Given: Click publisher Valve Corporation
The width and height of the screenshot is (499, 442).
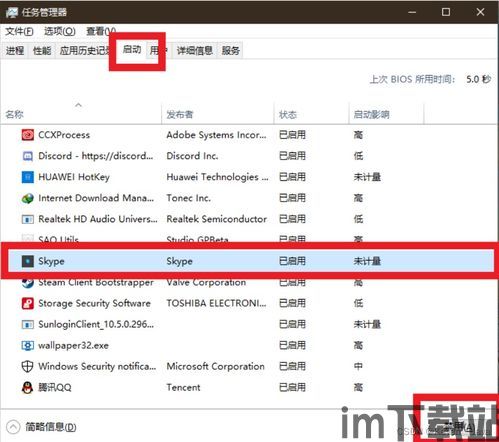Looking at the screenshot, I should (x=206, y=282).
